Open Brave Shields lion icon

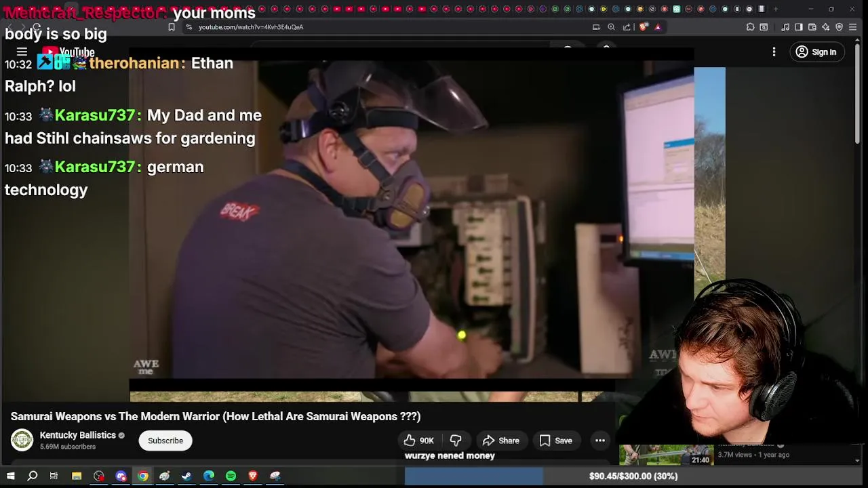(644, 27)
